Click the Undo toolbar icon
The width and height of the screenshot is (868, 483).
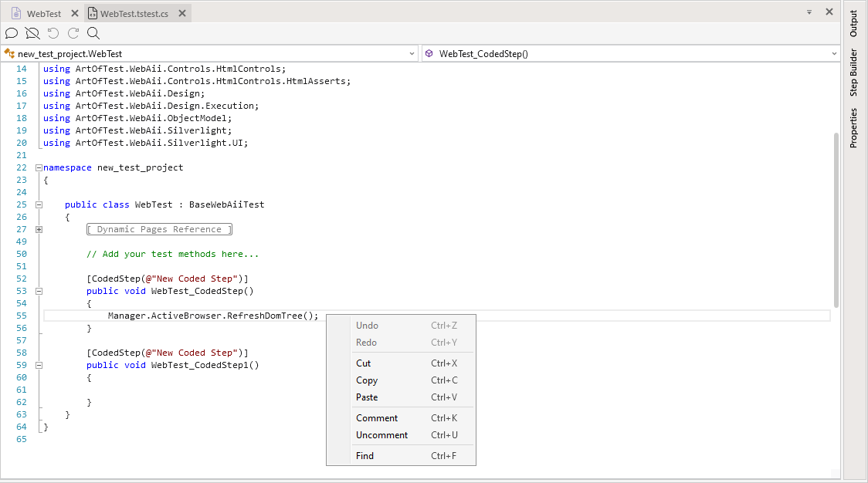point(53,33)
